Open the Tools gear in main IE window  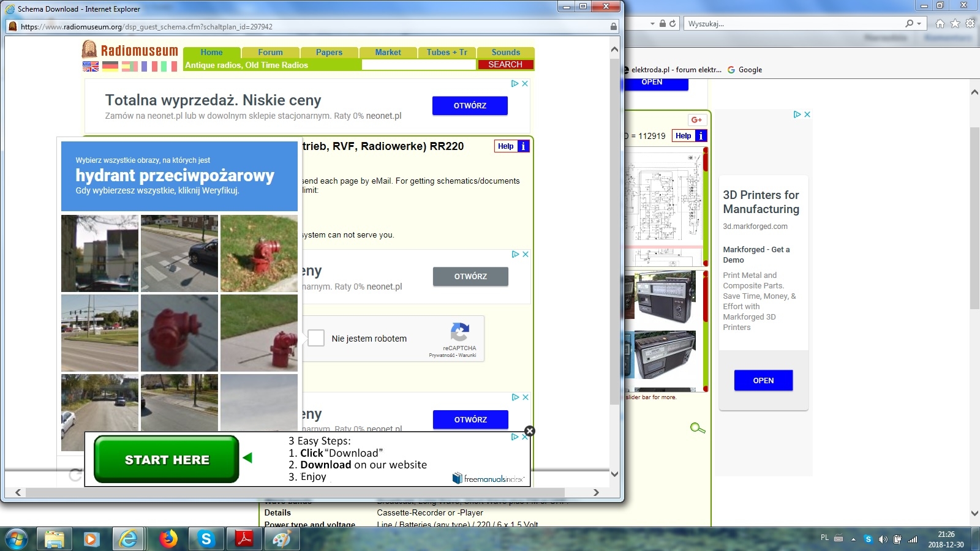(x=970, y=24)
